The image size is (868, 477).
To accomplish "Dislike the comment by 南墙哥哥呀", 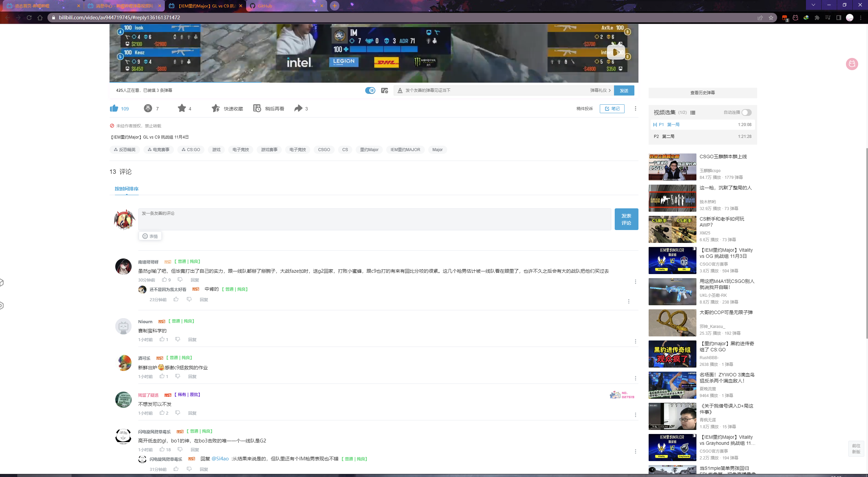I will 180,280.
